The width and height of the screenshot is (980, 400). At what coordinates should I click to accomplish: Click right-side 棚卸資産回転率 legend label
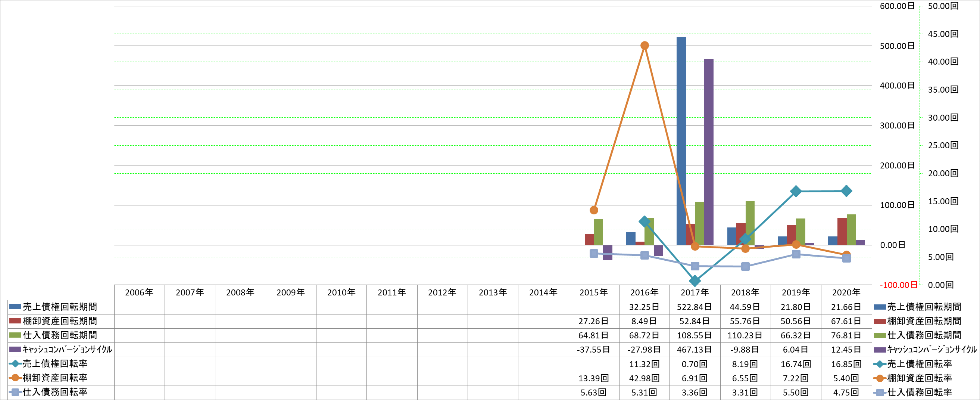pos(920,378)
